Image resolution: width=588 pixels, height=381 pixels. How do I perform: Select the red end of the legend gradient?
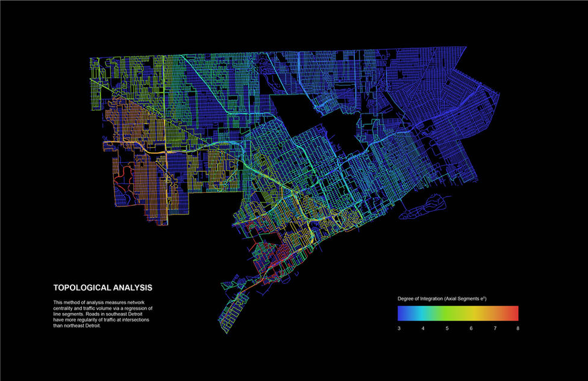click(513, 313)
